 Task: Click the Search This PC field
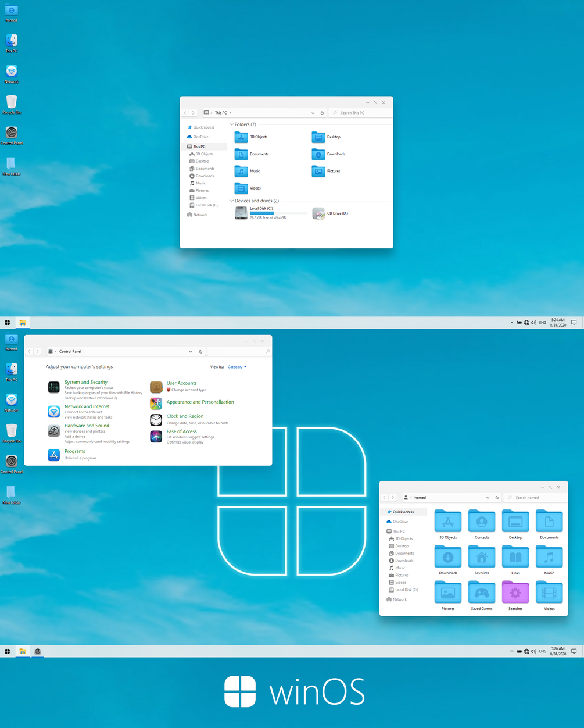(360, 113)
